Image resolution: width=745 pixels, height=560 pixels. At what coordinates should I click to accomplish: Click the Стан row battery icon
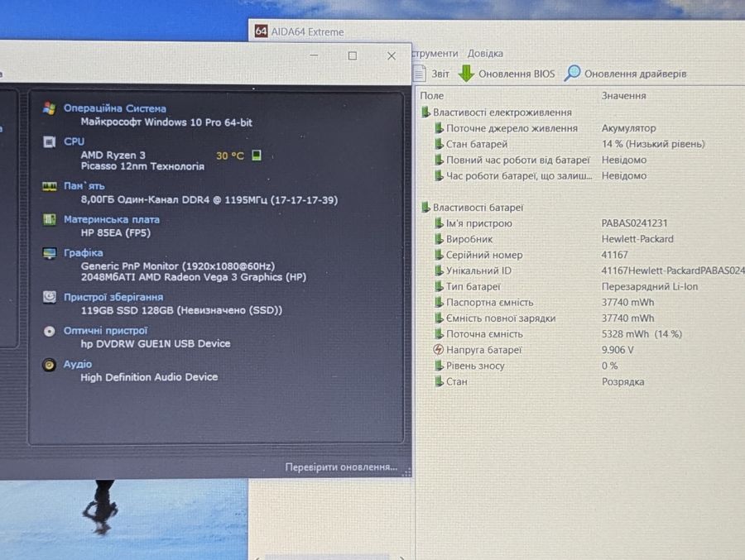439,381
